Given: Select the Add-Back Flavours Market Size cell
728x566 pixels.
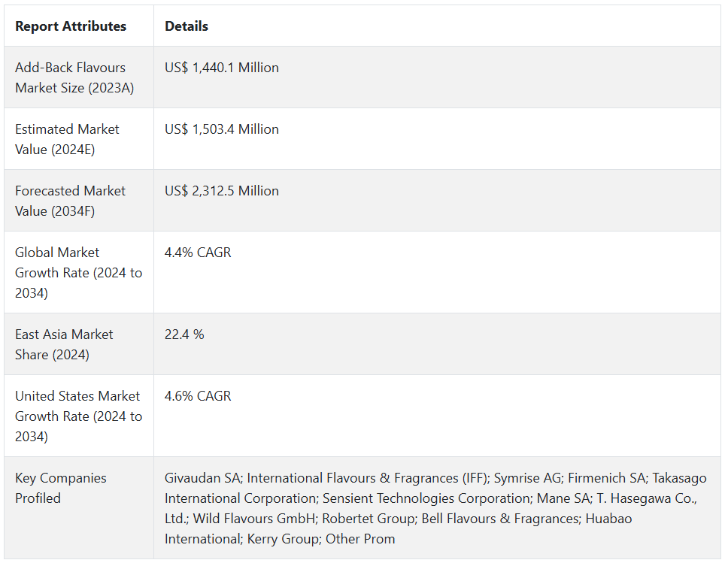Looking at the screenshot, I should pyautogui.click(x=74, y=77).
